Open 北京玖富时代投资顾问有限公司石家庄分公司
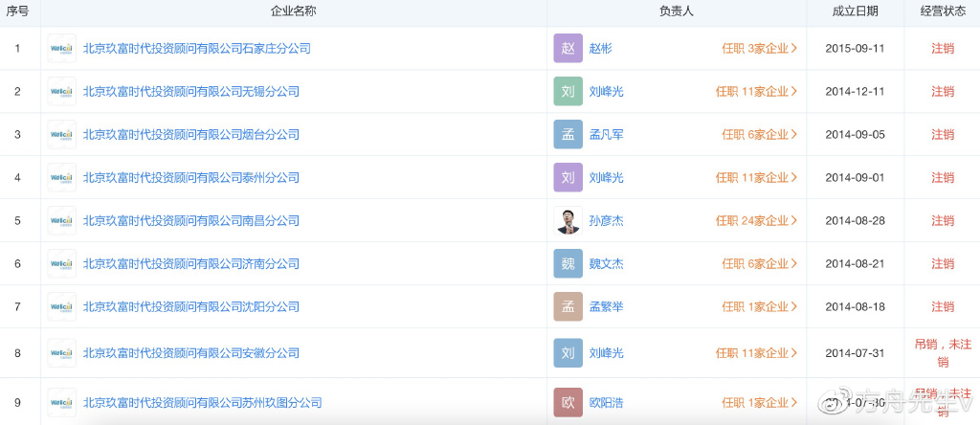Screen dimensions: 980x425 point(197,48)
